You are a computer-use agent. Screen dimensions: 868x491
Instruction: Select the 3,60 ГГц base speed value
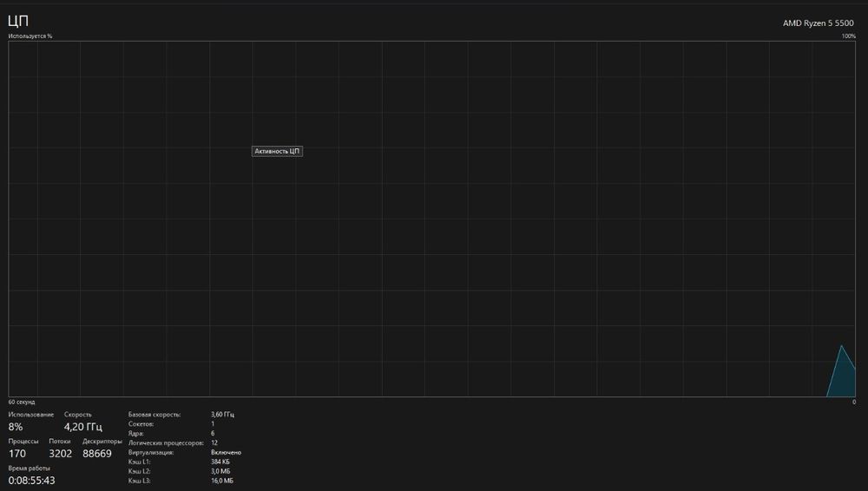[x=222, y=415]
